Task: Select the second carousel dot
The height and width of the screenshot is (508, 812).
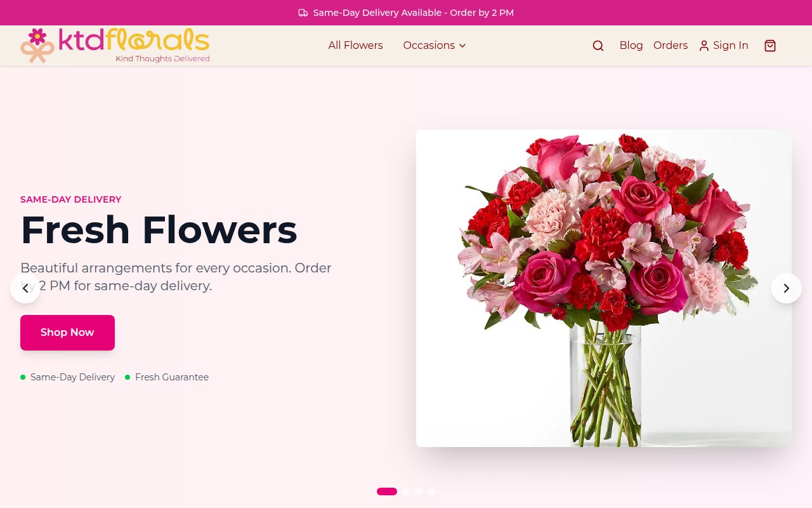Action: 406,491
